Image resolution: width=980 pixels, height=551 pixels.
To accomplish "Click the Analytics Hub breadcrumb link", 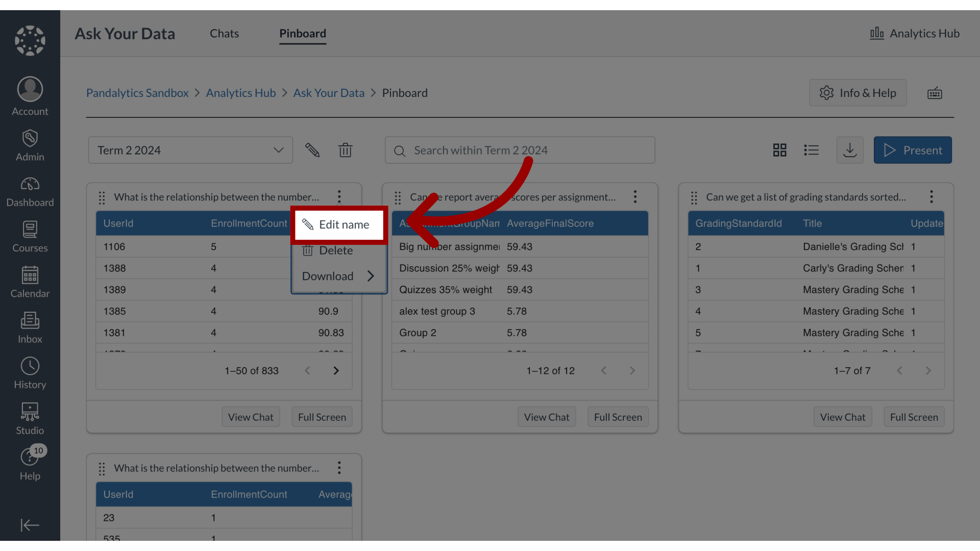I will (x=241, y=93).
